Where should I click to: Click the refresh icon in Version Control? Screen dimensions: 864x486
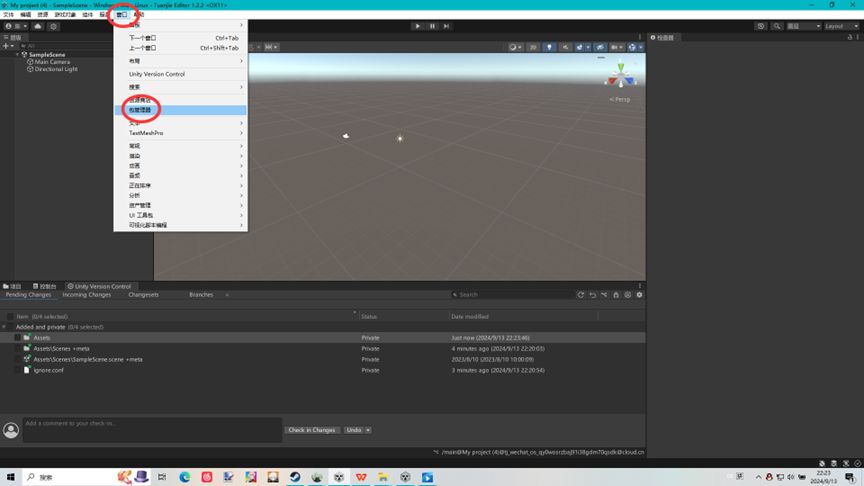[581, 295]
